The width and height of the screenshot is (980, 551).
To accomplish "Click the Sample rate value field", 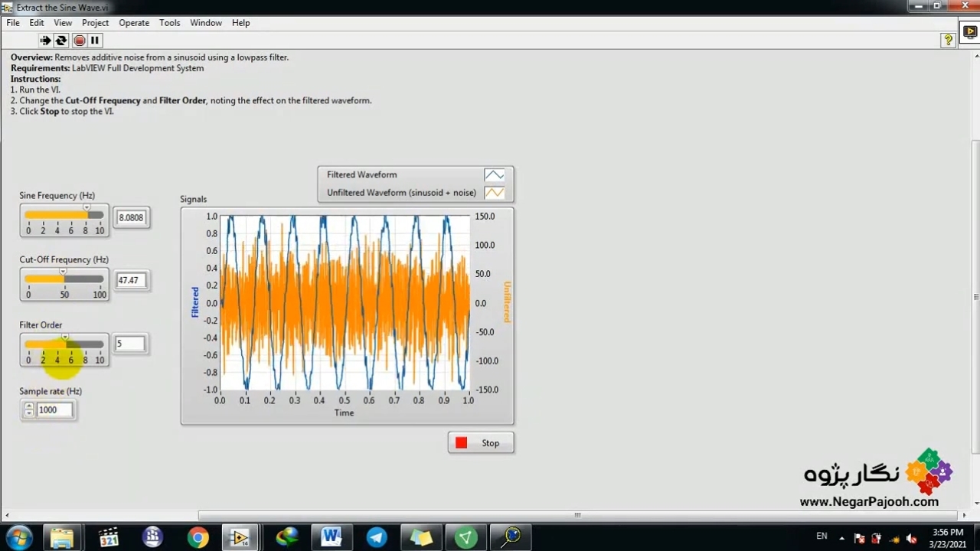I will [x=54, y=410].
